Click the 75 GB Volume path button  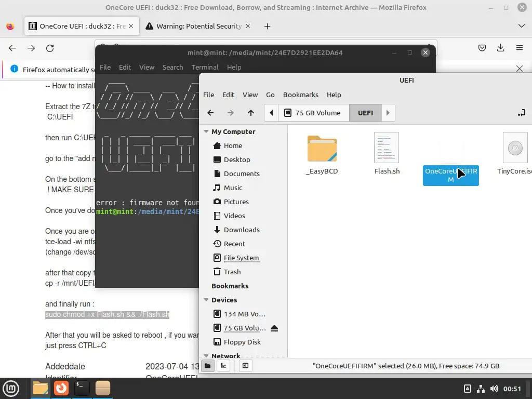(313, 113)
